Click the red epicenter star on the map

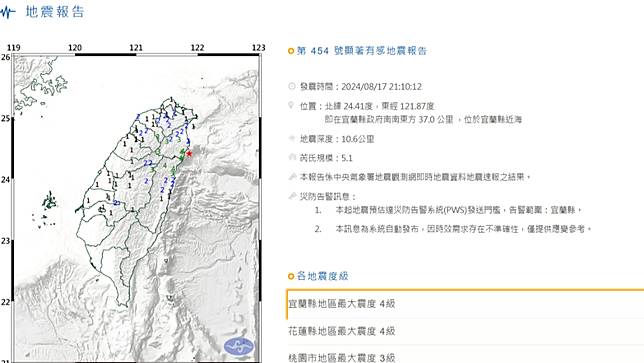click(x=189, y=154)
